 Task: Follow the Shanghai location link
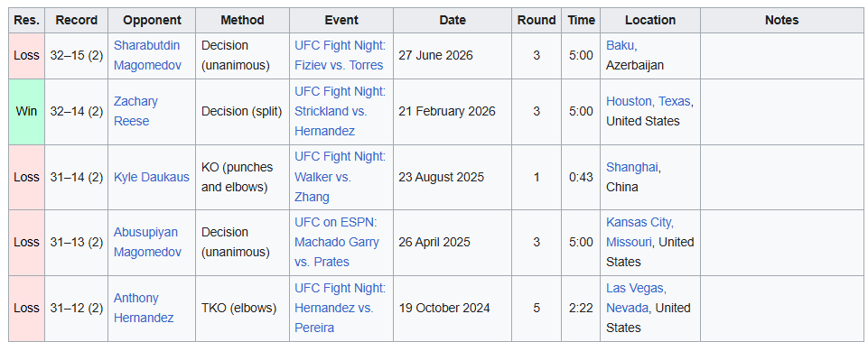632,167
